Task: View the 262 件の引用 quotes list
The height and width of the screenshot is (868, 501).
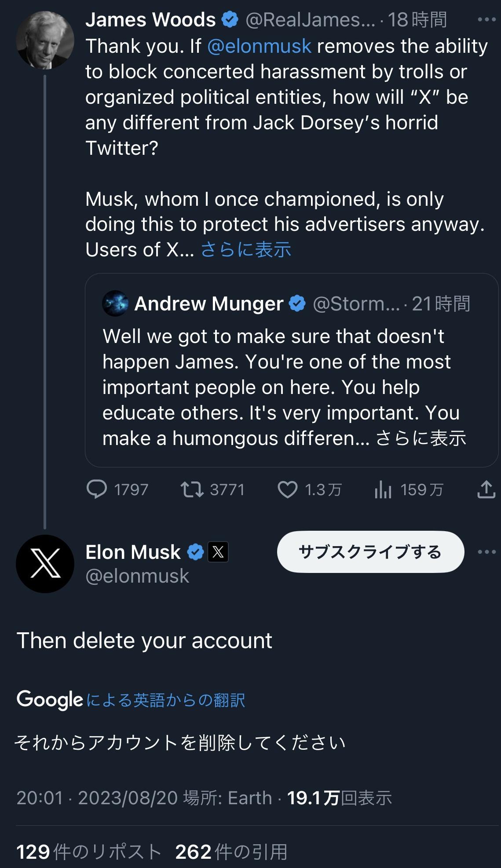Action: [231, 852]
